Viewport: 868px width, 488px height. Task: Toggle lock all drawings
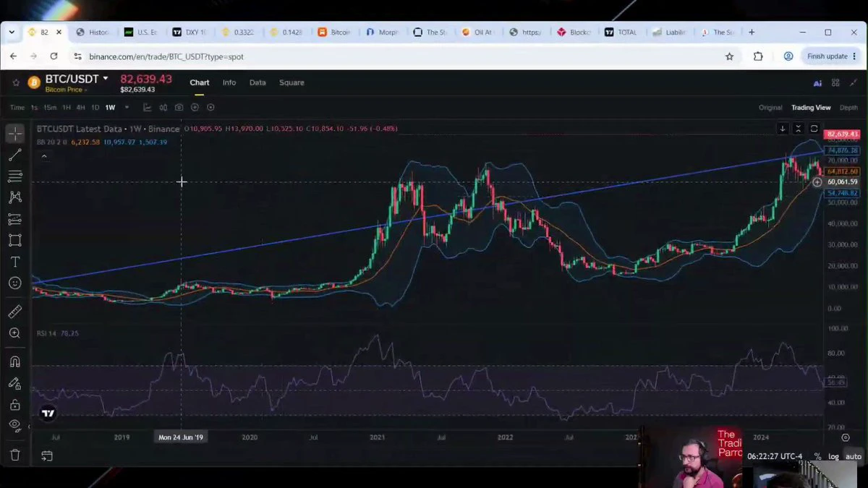point(14,405)
